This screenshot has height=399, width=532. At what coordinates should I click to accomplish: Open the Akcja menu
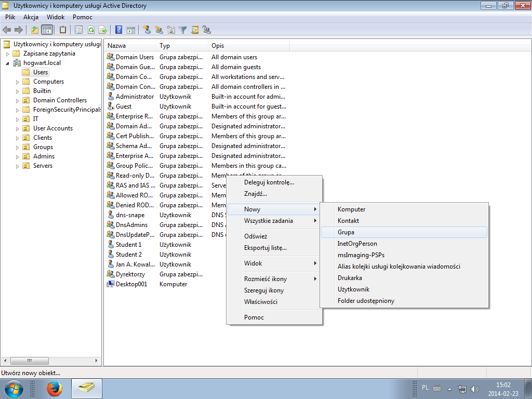(31, 17)
